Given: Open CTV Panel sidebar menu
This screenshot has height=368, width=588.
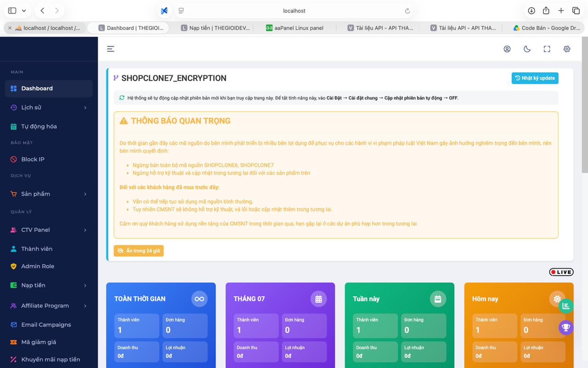Looking at the screenshot, I should pyautogui.click(x=49, y=230).
